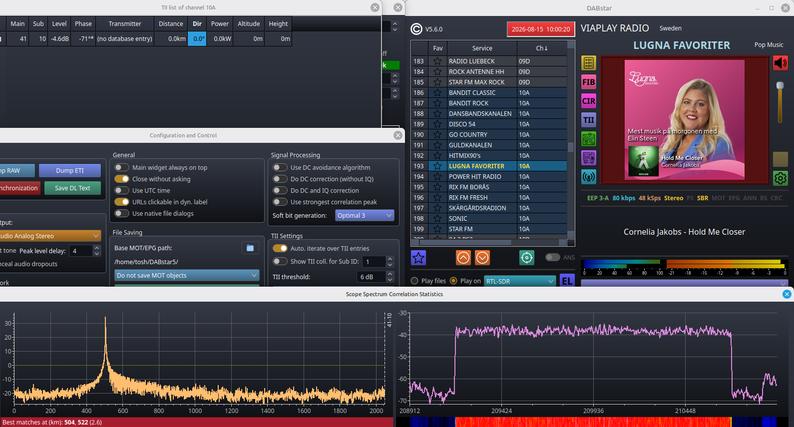This screenshot has width=794, height=427.
Task: Toggle Main widget always on top
Action: pos(121,167)
